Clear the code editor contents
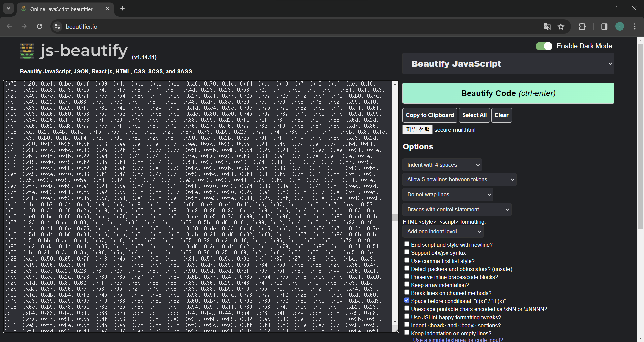Screen dimensions: 644x342 501,115
